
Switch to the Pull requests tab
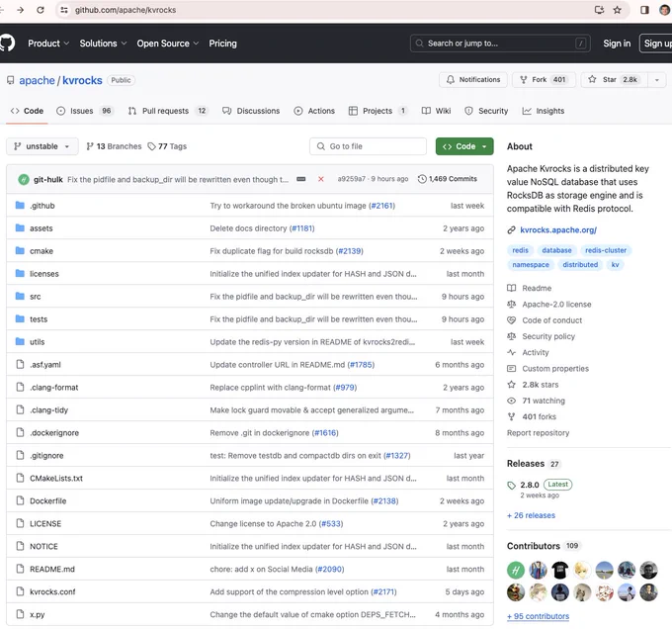pos(168,111)
